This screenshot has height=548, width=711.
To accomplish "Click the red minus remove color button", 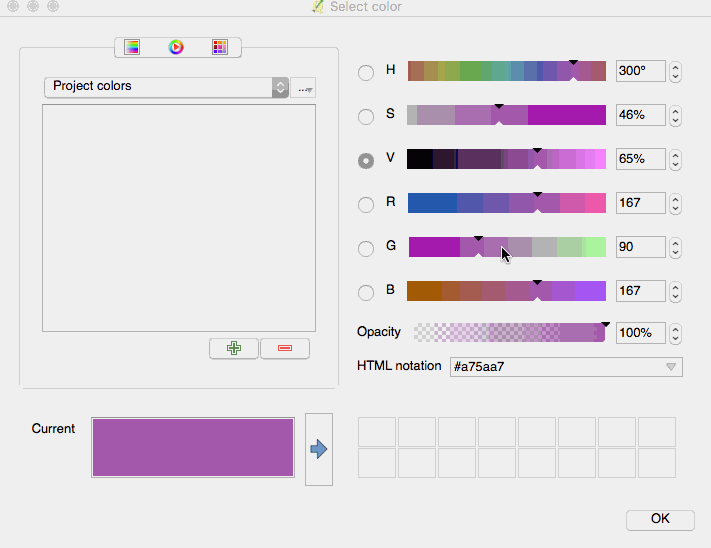I will (285, 348).
